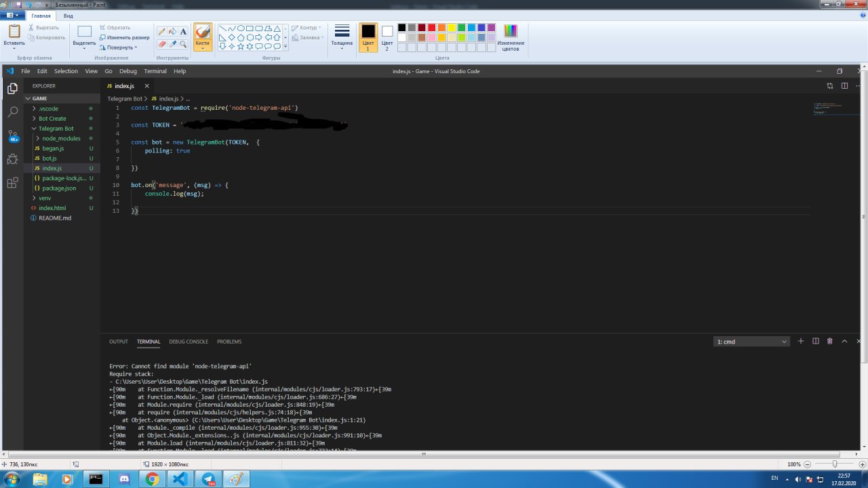Zoom out with the minus zoom button
This screenshot has width=868, height=488.
point(808,464)
